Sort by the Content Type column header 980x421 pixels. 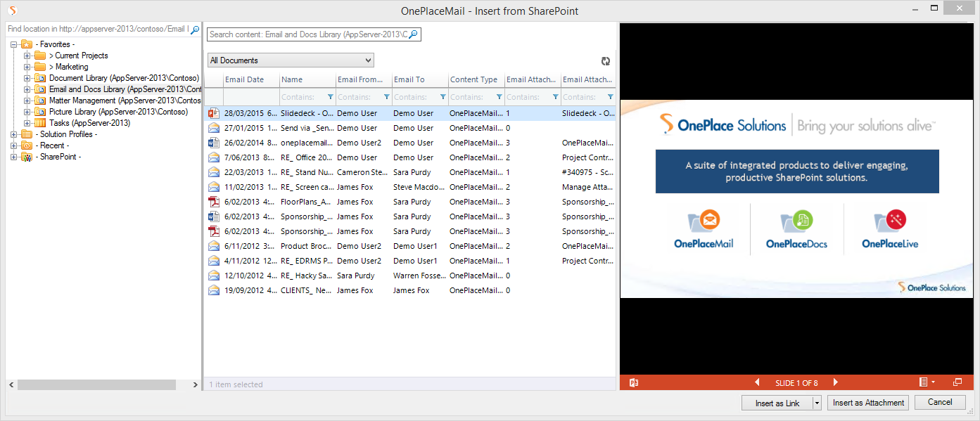476,79
